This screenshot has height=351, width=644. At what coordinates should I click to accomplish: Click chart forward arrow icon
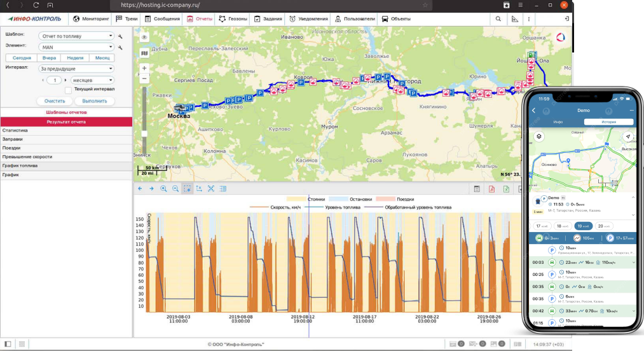pos(151,189)
